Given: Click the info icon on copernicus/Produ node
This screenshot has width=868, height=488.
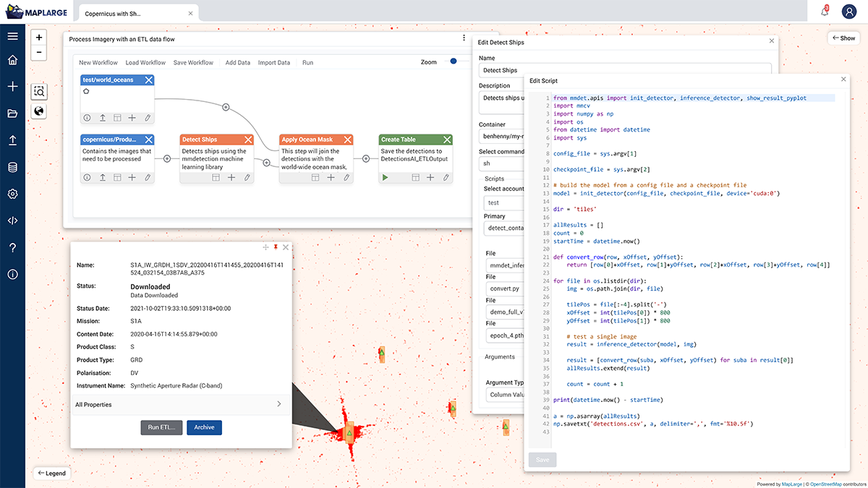Looking at the screenshot, I should 86,179.
